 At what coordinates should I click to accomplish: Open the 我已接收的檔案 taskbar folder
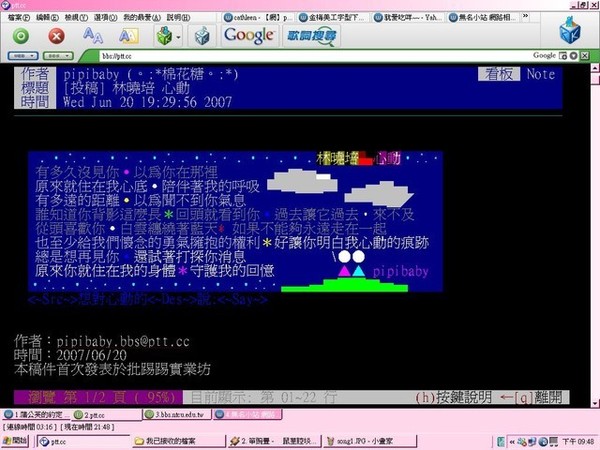tap(177, 441)
